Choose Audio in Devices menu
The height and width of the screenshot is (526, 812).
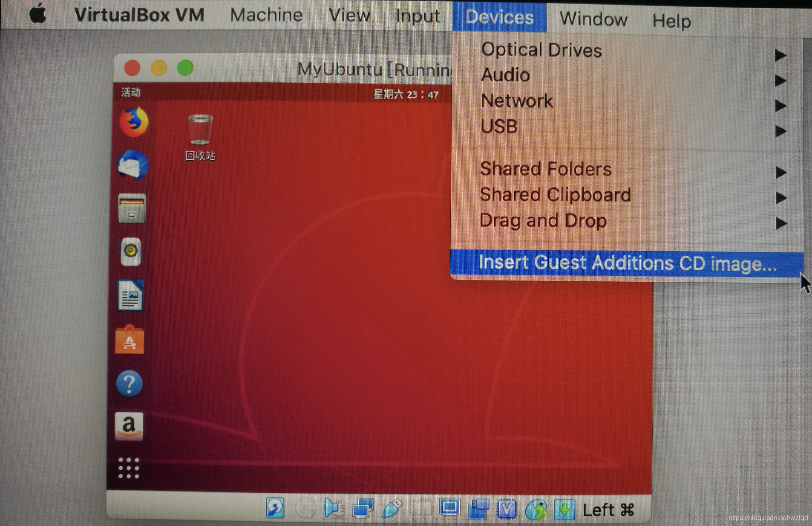tap(627, 75)
